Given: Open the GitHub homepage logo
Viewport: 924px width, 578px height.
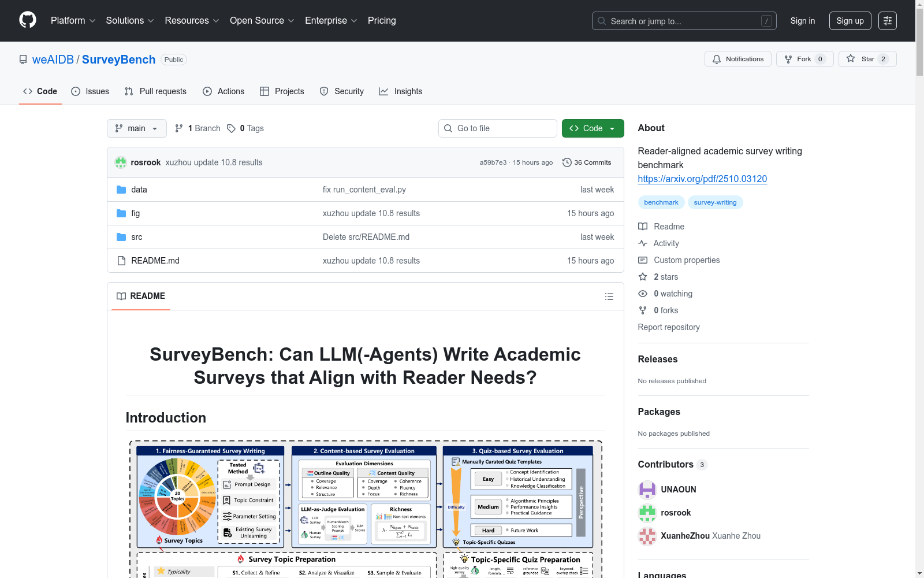Looking at the screenshot, I should coord(28,20).
